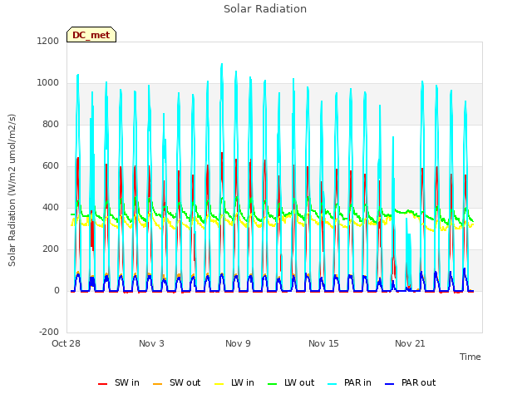Click the 200 y-axis tick label
The image size is (532, 399).
click(51, 249)
